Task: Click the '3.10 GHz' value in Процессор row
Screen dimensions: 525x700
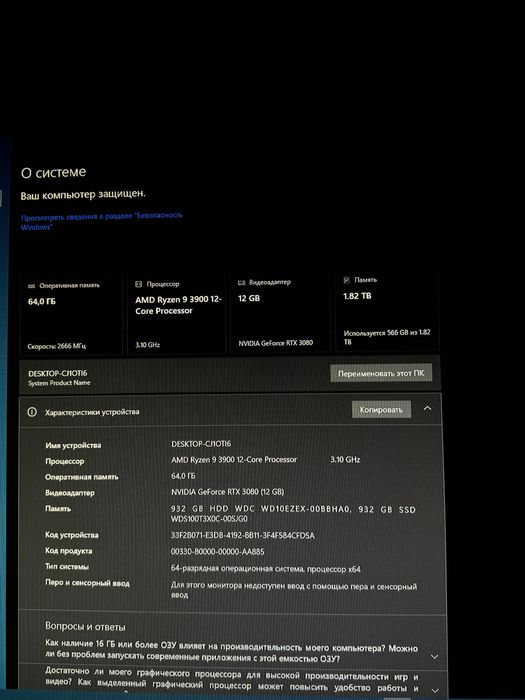Action: [x=345, y=459]
